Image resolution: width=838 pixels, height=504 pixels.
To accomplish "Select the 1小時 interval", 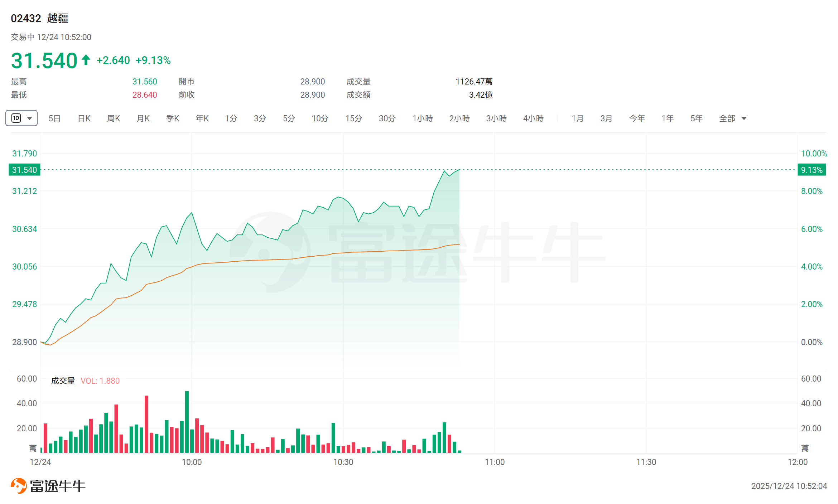I will [422, 118].
